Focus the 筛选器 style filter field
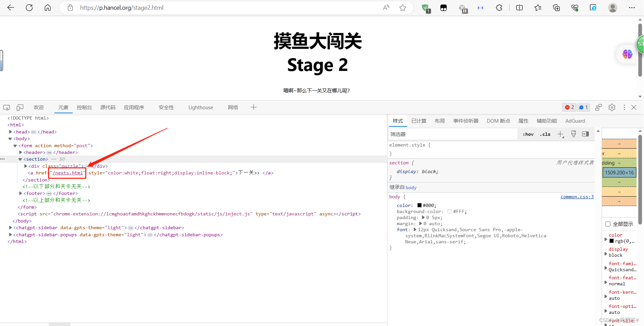644x326 pixels. (453, 134)
